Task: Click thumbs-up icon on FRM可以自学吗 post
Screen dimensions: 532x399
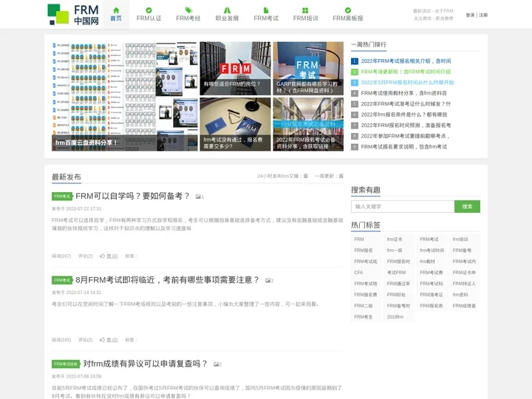Action: [102, 256]
